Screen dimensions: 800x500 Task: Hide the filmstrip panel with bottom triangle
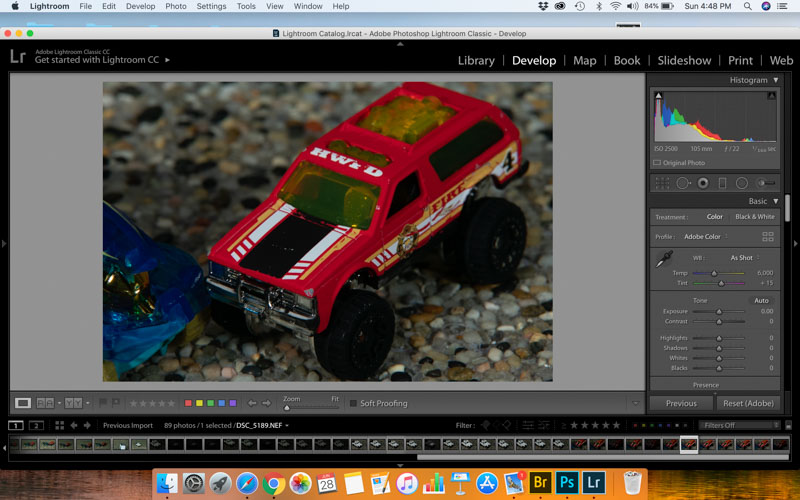click(x=400, y=465)
